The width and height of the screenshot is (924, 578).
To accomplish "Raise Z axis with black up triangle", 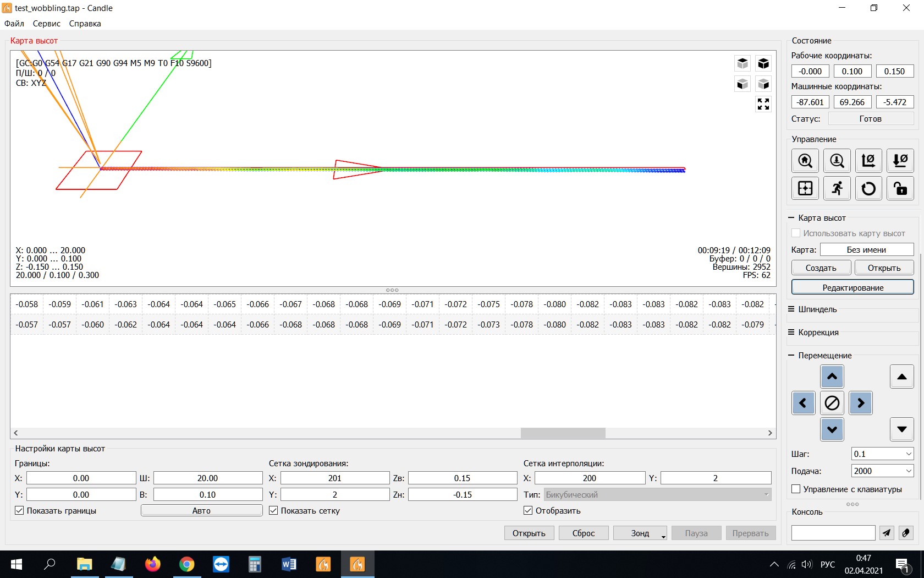I will [x=902, y=377].
